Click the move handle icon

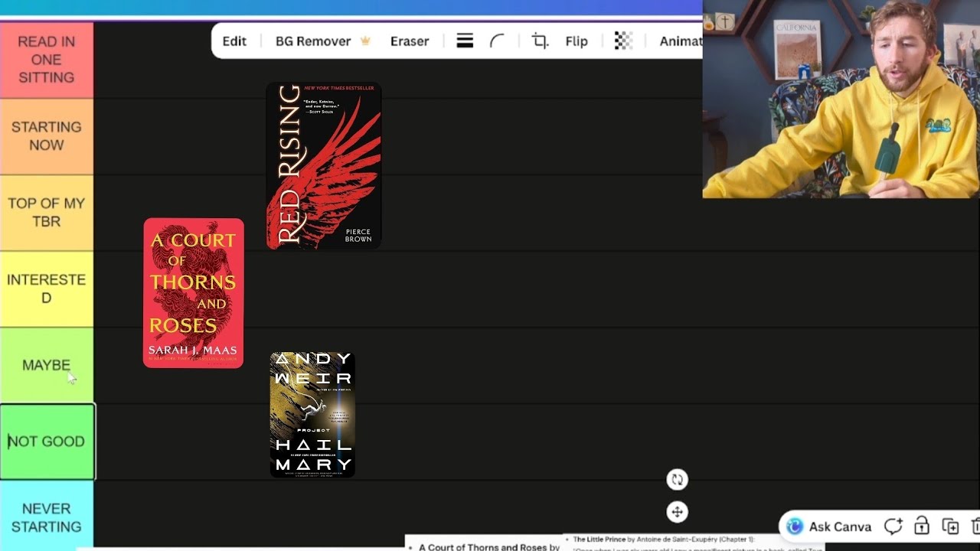677,512
